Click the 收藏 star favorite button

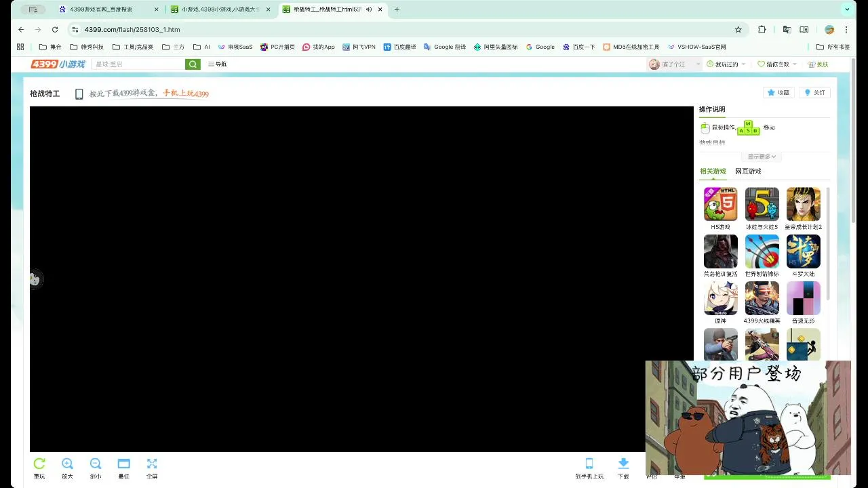[778, 93]
